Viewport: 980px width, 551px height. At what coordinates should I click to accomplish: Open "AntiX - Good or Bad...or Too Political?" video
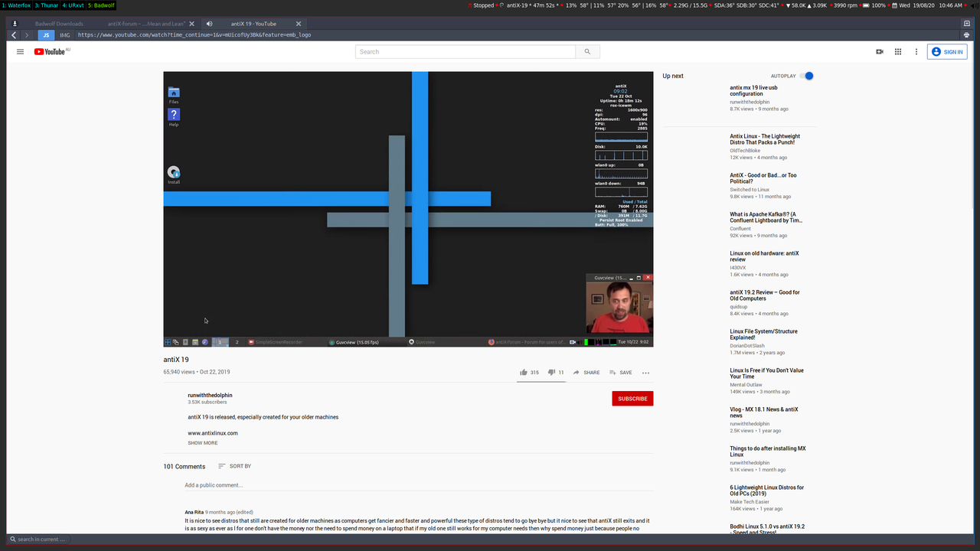[763, 178]
